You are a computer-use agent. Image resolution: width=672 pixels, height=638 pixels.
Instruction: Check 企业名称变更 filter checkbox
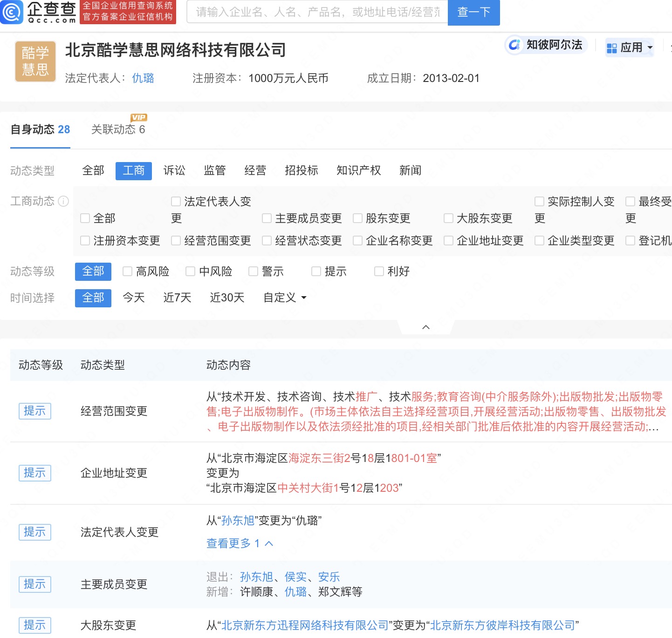coord(358,241)
